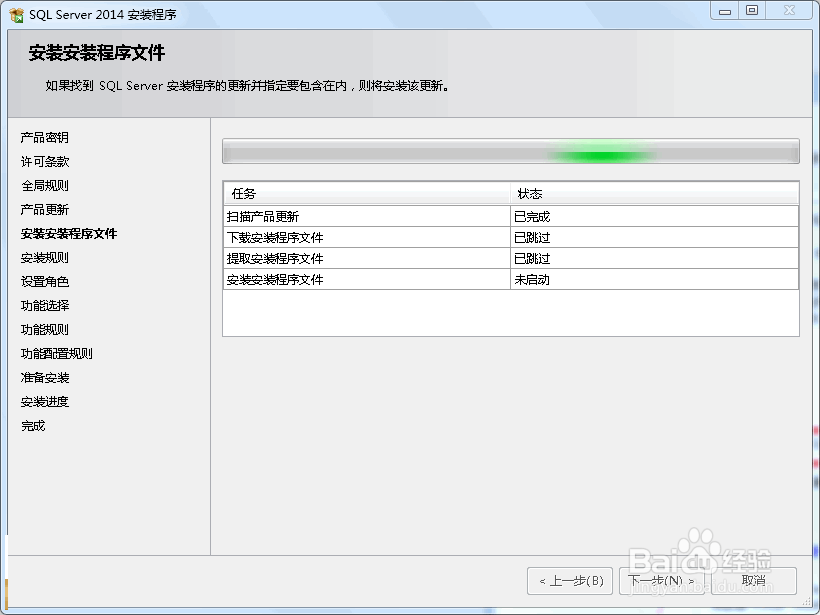Click the SQL Server setup icon in title bar

pos(15,11)
